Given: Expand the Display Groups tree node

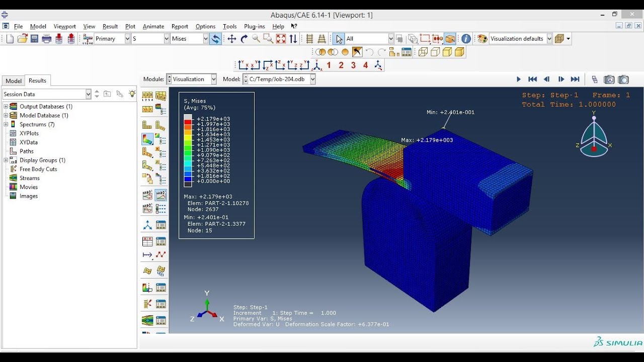Looking at the screenshot, I should click(x=6, y=160).
